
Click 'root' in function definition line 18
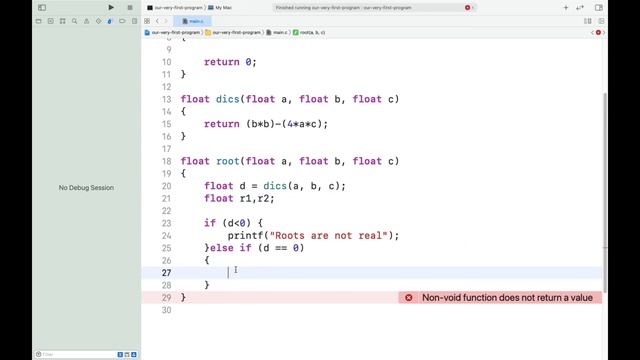pyautogui.click(x=228, y=161)
